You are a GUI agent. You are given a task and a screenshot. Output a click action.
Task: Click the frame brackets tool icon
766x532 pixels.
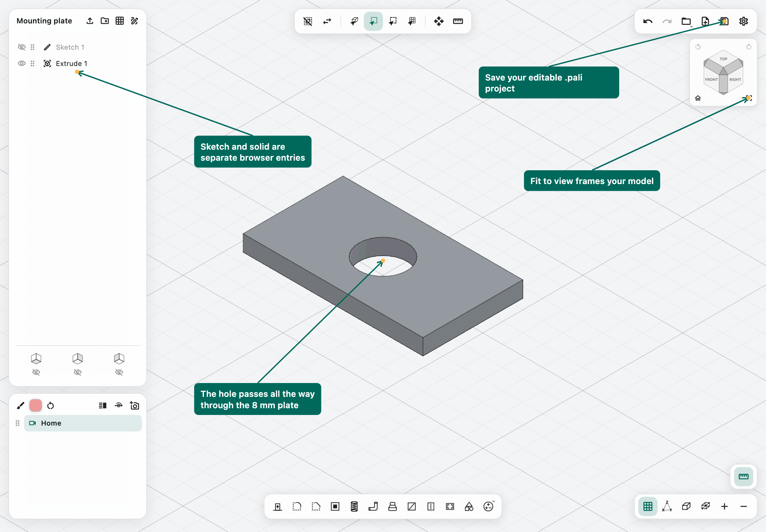pyautogui.click(x=450, y=506)
